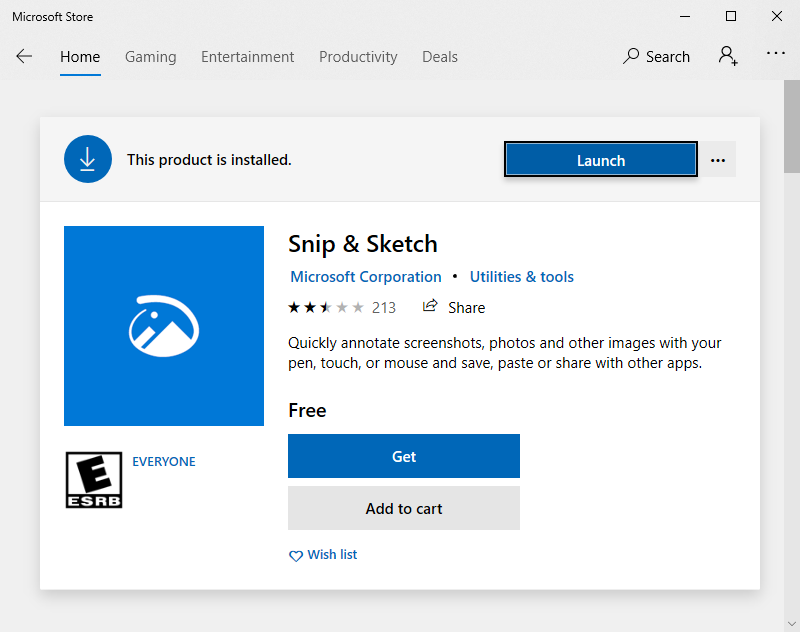Image resolution: width=800 pixels, height=632 pixels.
Task: Open the account sign-in person icon
Action: tap(728, 56)
